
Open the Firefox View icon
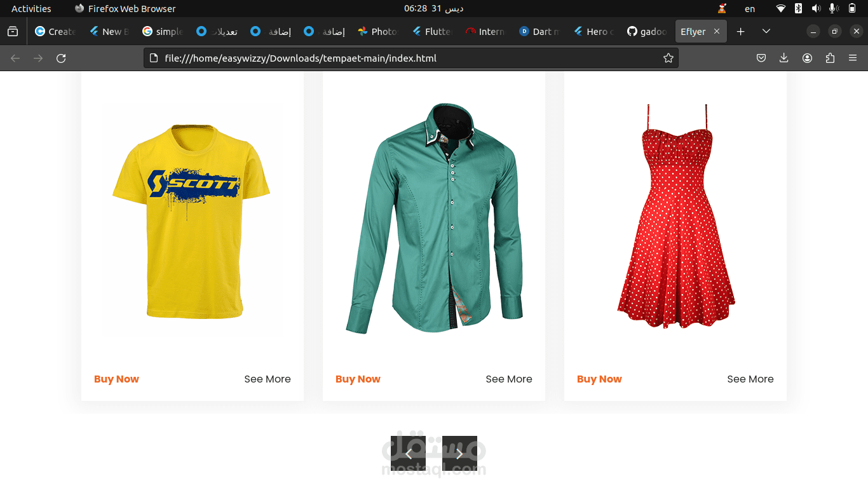click(13, 31)
